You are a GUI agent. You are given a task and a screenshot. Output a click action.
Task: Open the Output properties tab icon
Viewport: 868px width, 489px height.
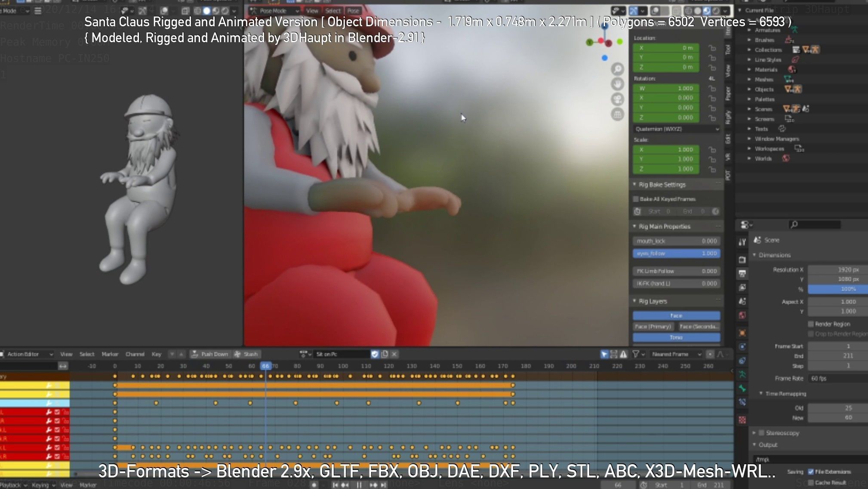(742, 273)
